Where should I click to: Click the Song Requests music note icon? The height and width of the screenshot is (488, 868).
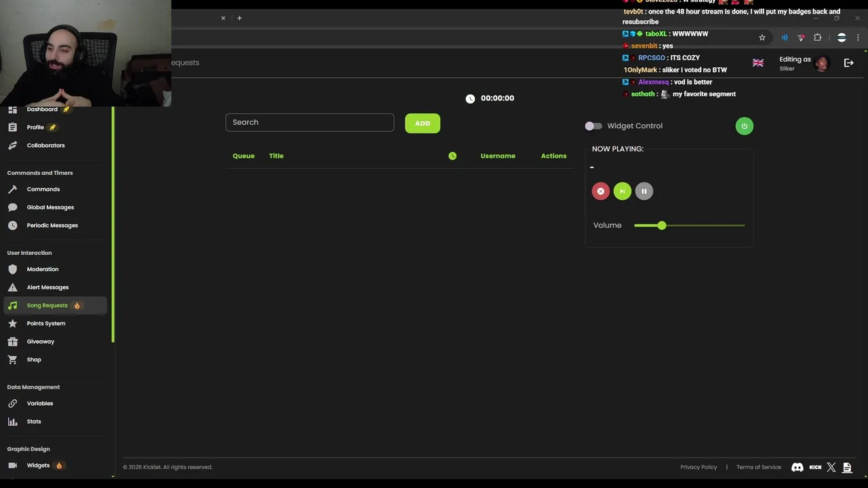(12, 305)
